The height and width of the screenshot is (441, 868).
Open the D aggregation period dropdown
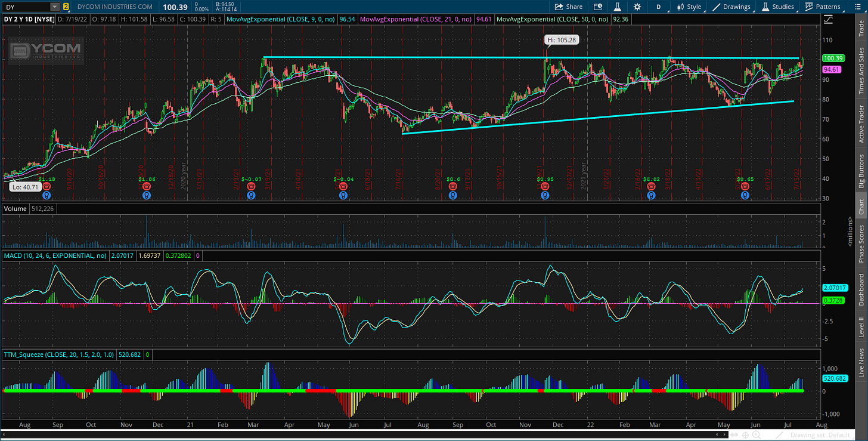pos(659,7)
